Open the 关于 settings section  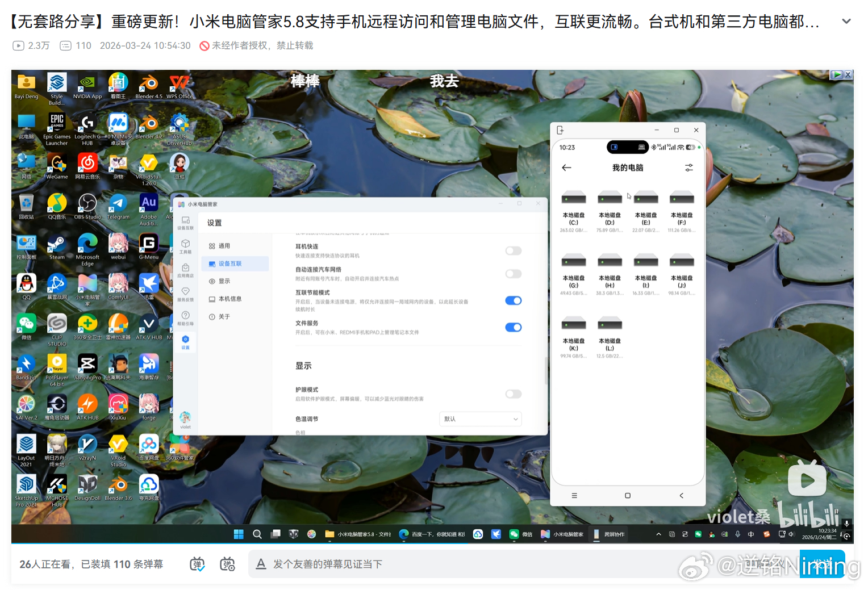point(224,317)
